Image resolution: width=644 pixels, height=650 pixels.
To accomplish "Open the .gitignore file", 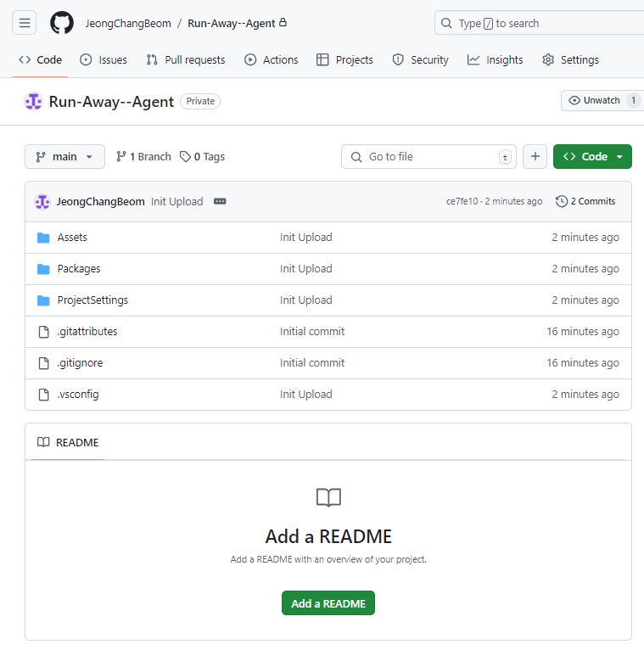I will pyautogui.click(x=80, y=362).
